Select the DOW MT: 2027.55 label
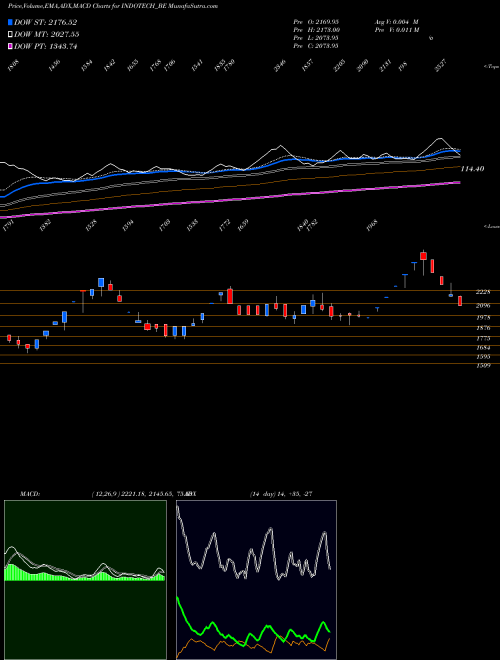The width and height of the screenshot is (500, 660). pos(47,34)
